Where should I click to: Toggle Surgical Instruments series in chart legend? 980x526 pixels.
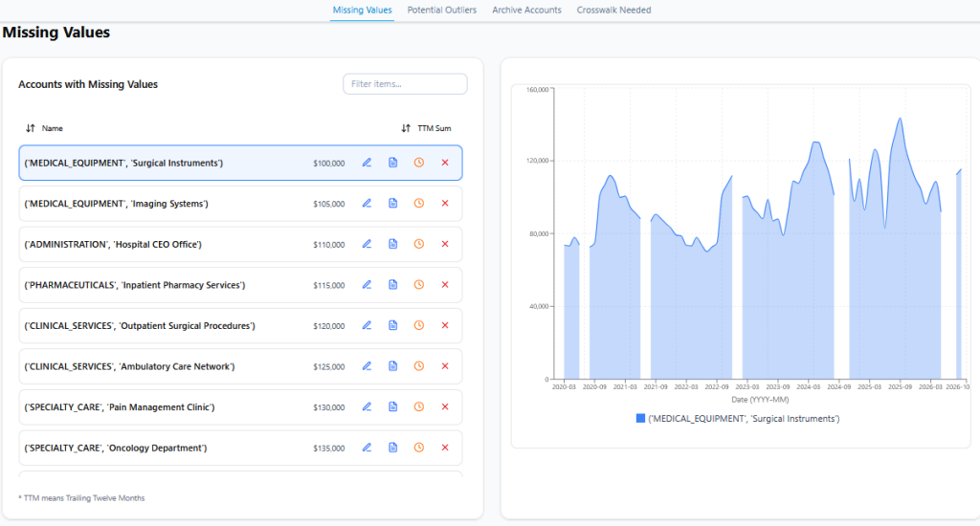(738, 419)
